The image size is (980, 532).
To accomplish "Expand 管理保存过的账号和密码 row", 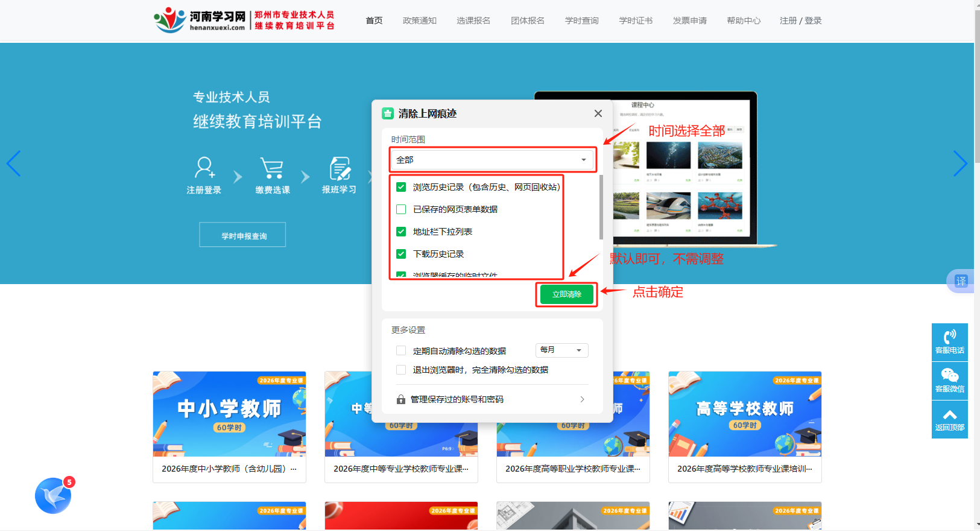I will [492, 399].
